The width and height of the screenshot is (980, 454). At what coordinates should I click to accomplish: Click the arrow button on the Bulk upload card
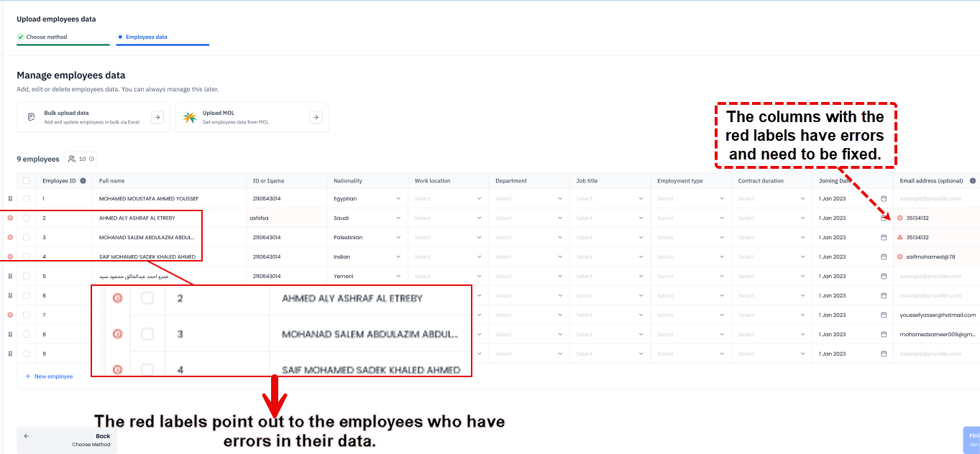coord(157,116)
